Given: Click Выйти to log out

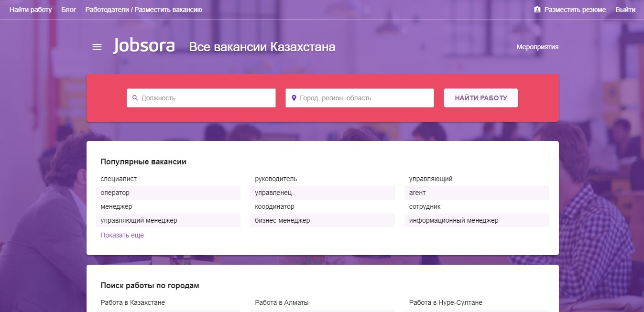Looking at the screenshot, I should (x=625, y=10).
